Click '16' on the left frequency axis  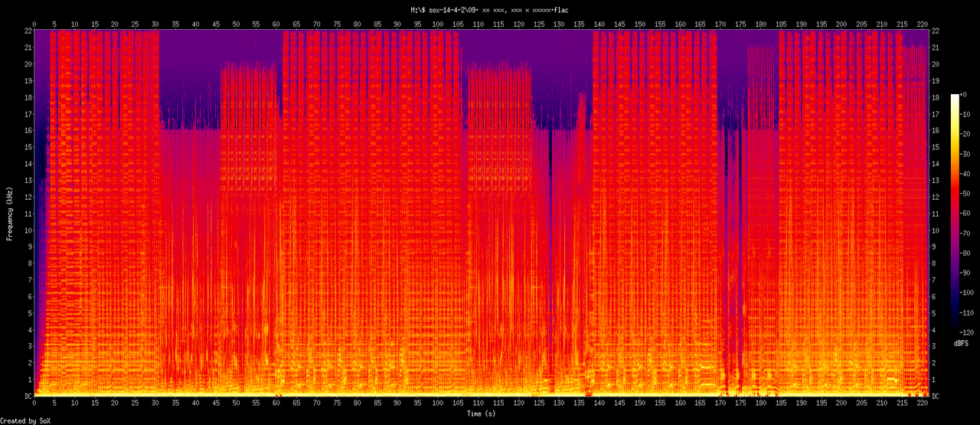[x=28, y=130]
